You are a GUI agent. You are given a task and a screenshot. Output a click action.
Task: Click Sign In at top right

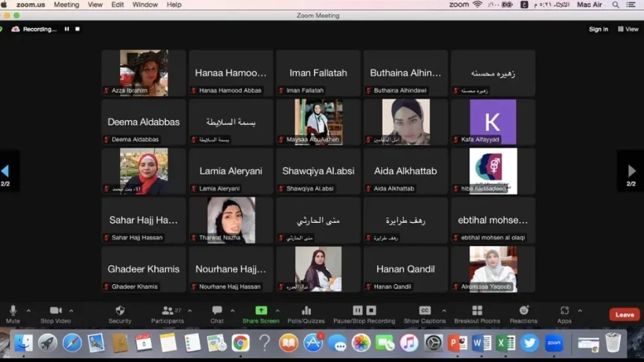[598, 29]
